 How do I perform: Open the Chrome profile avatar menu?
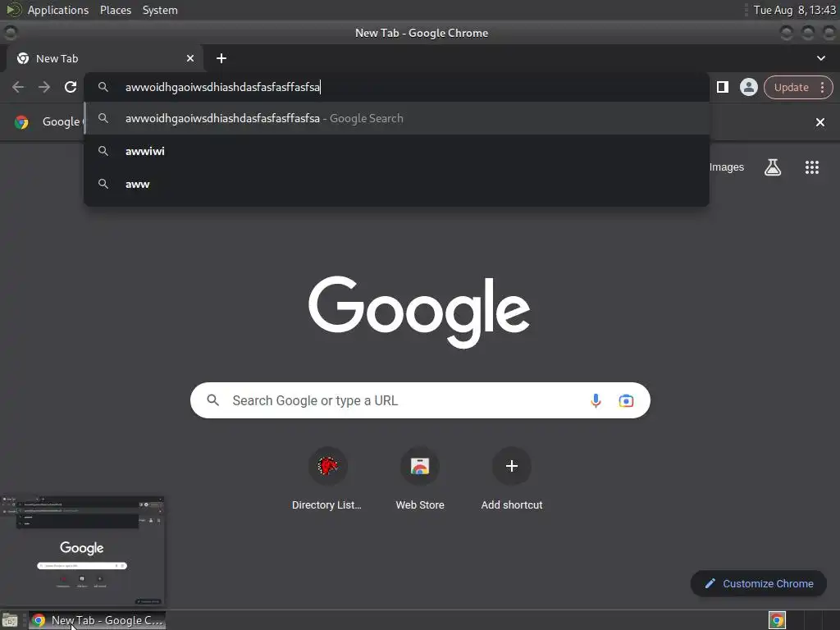(748, 87)
